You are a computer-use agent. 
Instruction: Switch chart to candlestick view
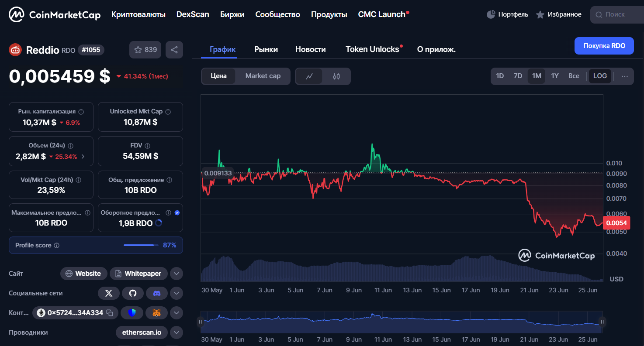click(336, 76)
